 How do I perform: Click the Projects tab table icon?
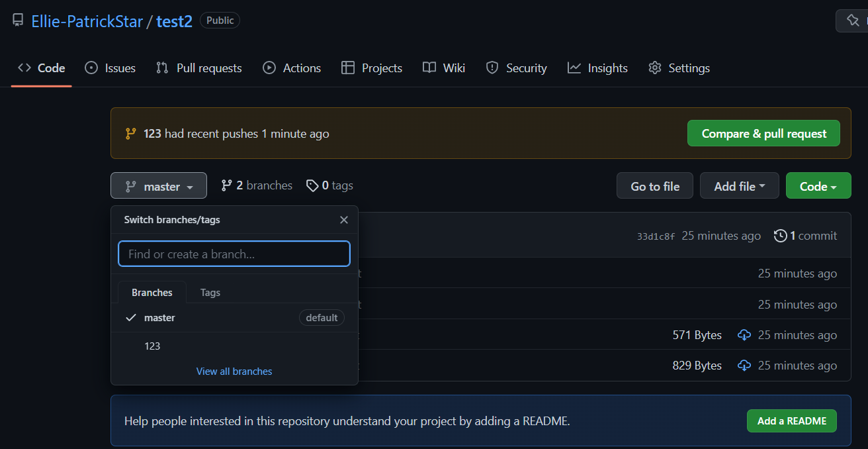[348, 68]
